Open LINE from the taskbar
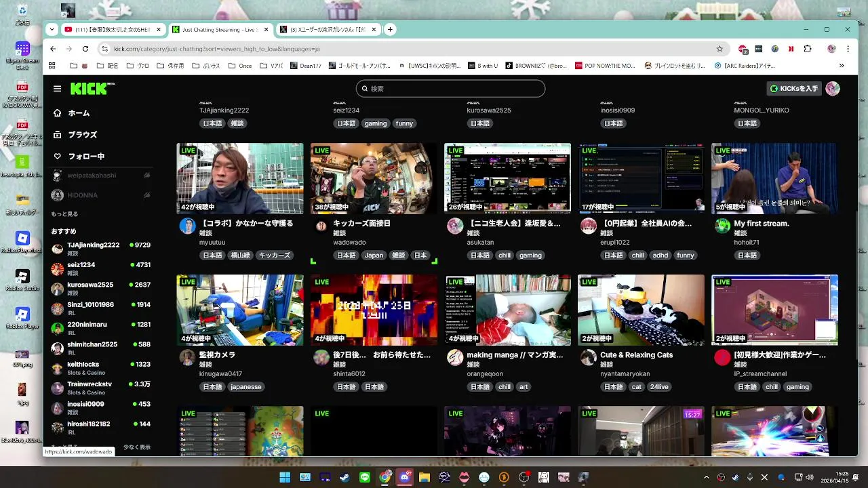 click(365, 477)
